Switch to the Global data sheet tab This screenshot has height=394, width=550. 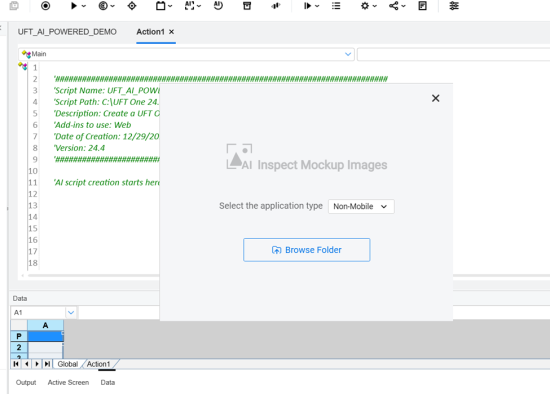68,364
